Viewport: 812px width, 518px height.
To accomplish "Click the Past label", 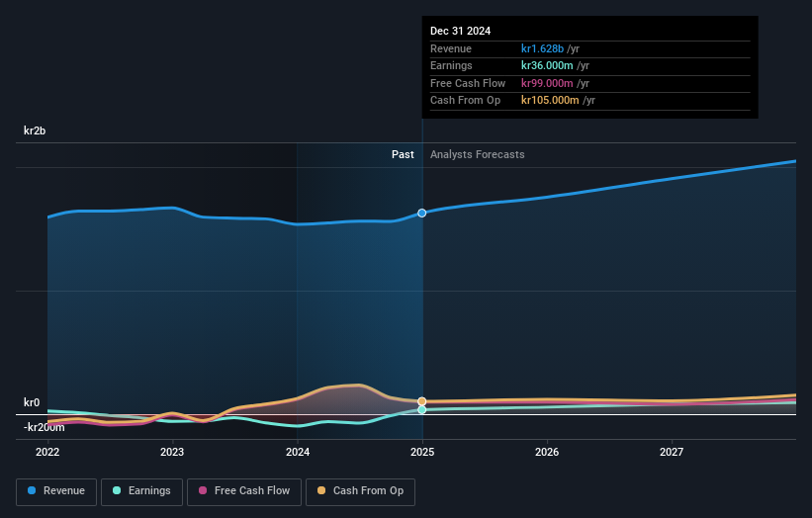I will (403, 155).
